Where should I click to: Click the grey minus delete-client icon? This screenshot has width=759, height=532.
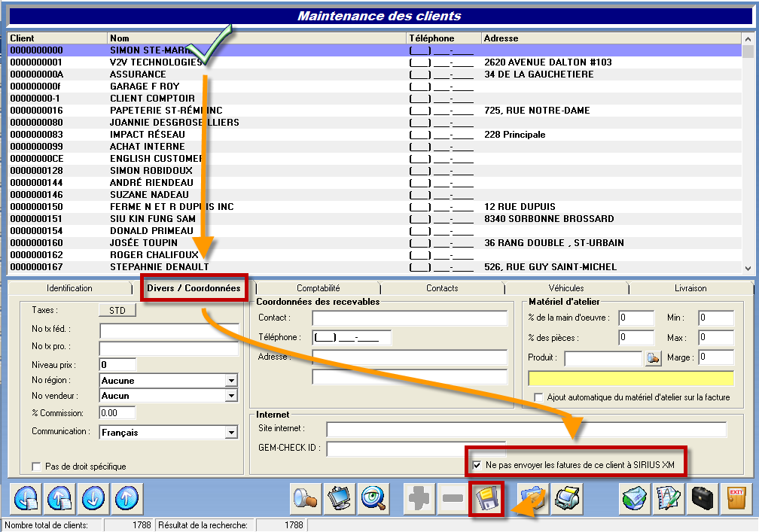pos(453,498)
